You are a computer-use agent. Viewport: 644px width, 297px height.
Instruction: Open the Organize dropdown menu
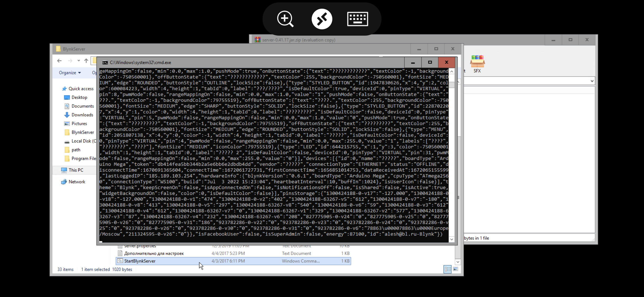[70, 73]
